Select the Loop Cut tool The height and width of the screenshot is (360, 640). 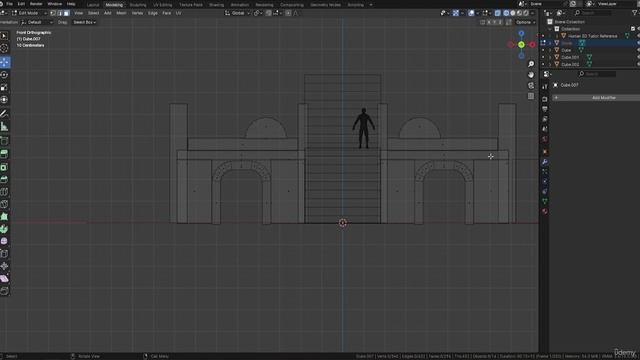pyautogui.click(x=4, y=192)
